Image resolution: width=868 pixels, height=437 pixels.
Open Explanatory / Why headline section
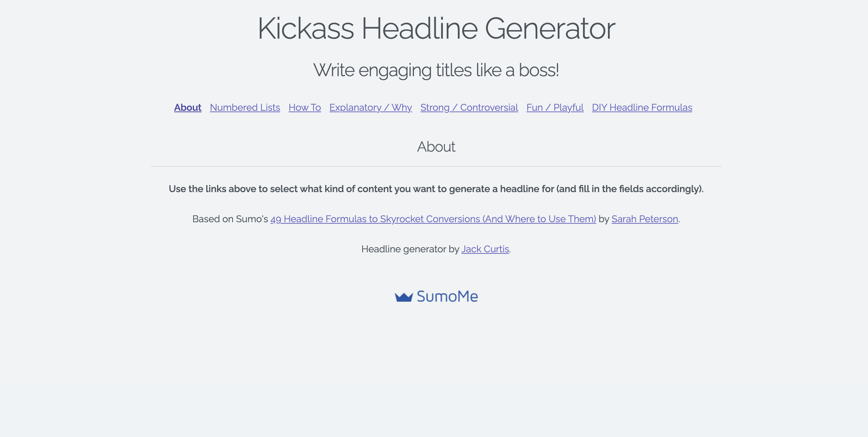370,107
